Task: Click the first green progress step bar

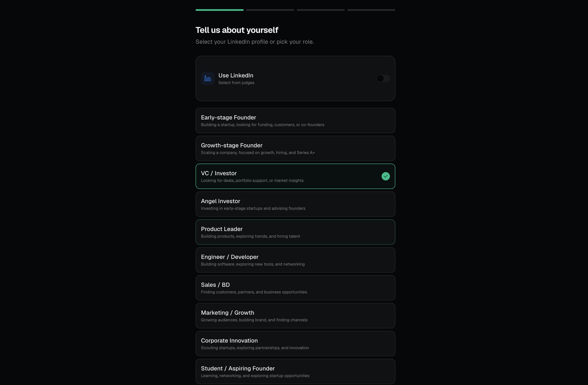Action: (x=219, y=10)
